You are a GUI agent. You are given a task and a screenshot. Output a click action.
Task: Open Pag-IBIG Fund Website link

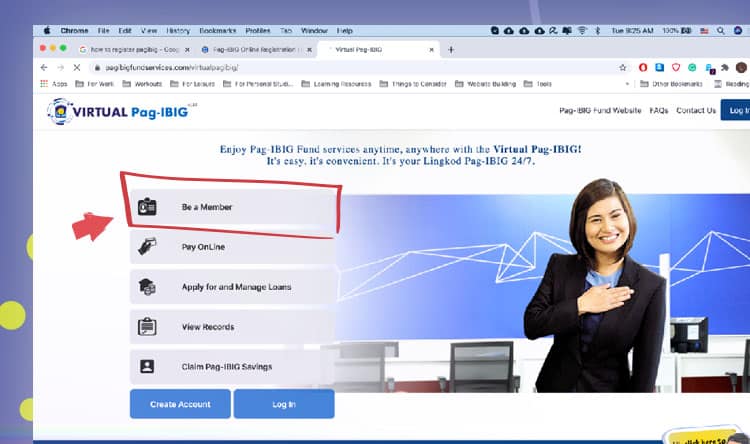click(x=600, y=111)
